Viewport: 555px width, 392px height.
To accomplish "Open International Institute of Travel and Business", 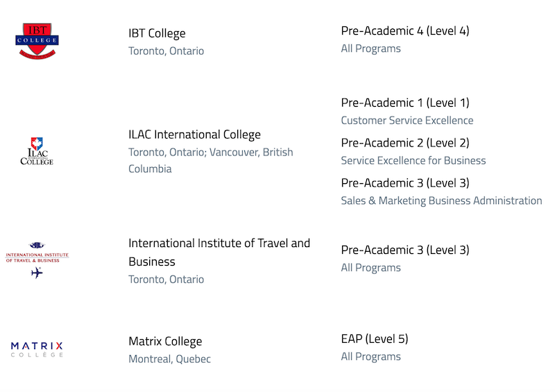I will coord(219,252).
